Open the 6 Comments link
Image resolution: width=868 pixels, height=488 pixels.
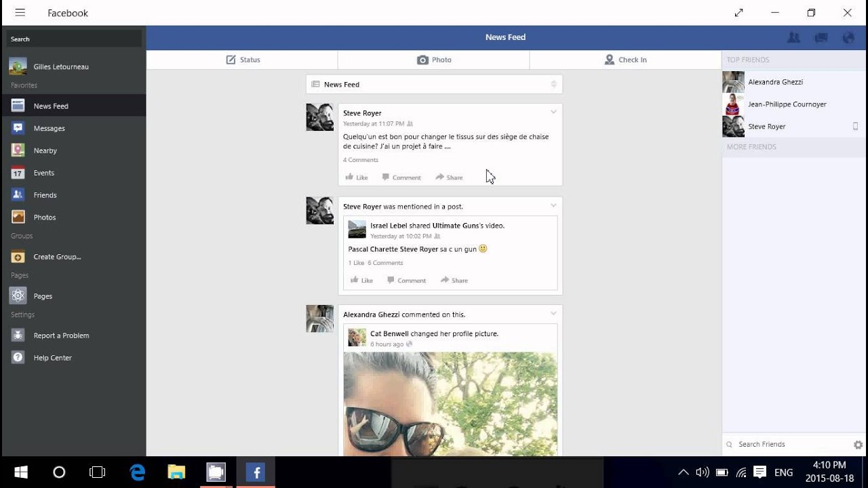[x=385, y=263]
